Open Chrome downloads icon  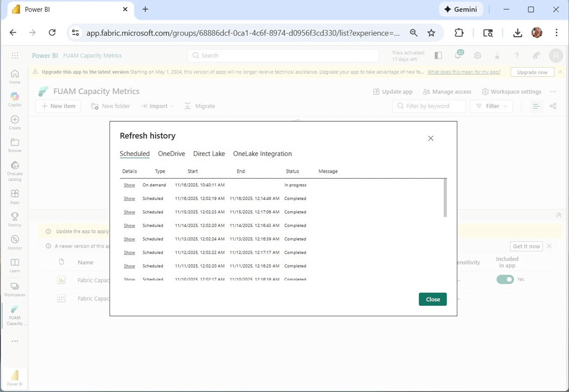point(518,33)
